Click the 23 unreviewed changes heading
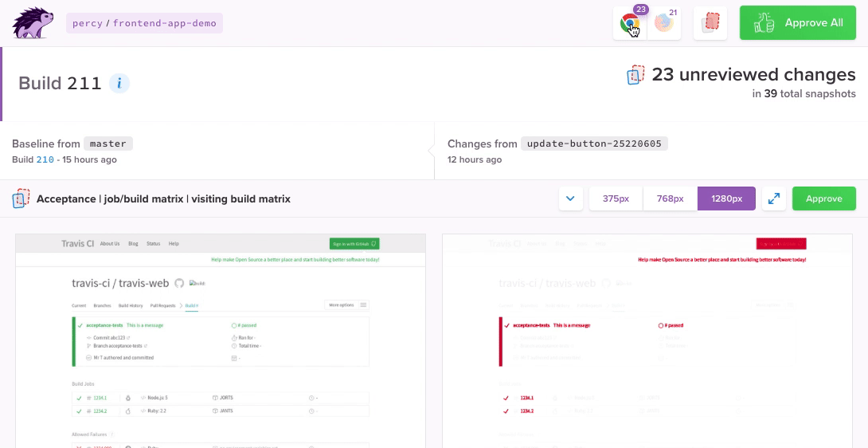868x448 pixels. pos(753,75)
